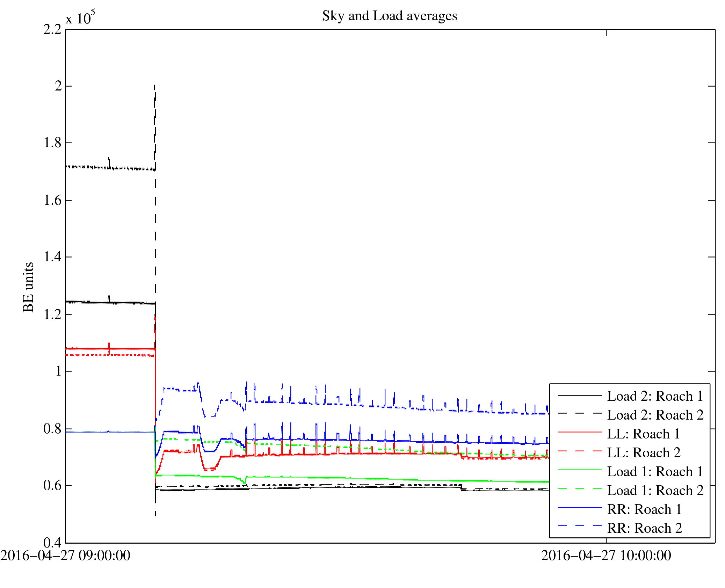This screenshot has height=588, width=725.
Task: Click the 'BE units' y-axis label
Action: (28, 287)
